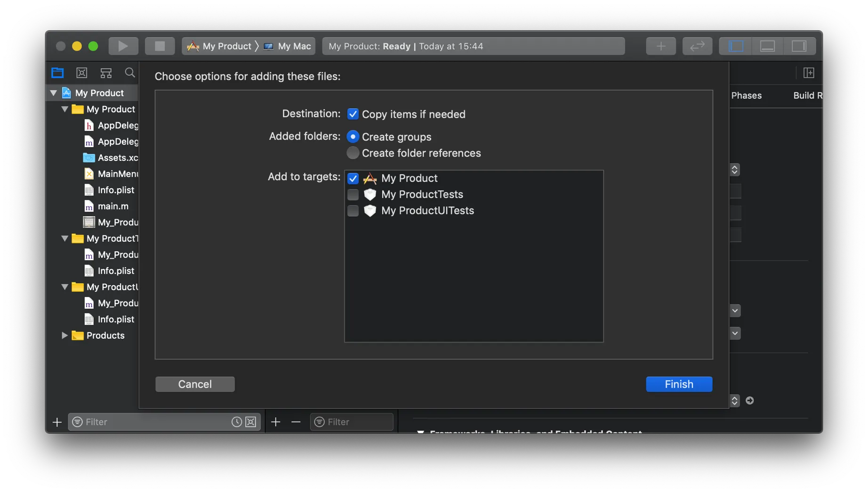Viewport: 868px width, 493px height.
Task: Click the Cancel button
Action: 195,384
